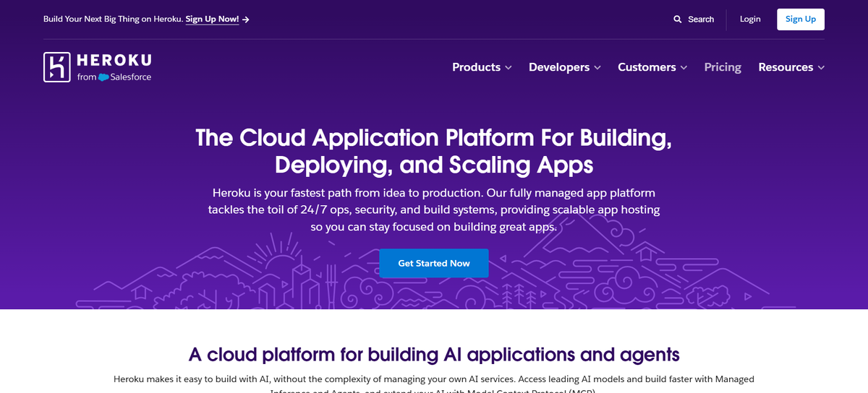
Task: Click the chevron beside Customers
Action: coord(684,68)
